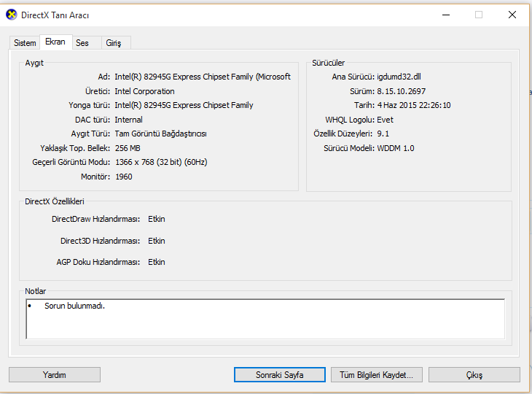Click Özellik Düzeyleri value '9.1'
This screenshot has width=532, height=394.
click(x=383, y=134)
